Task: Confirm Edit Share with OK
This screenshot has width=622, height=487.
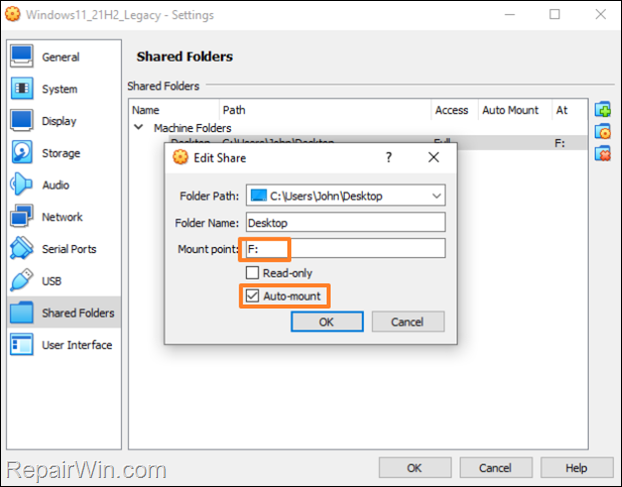Action: 327,322
